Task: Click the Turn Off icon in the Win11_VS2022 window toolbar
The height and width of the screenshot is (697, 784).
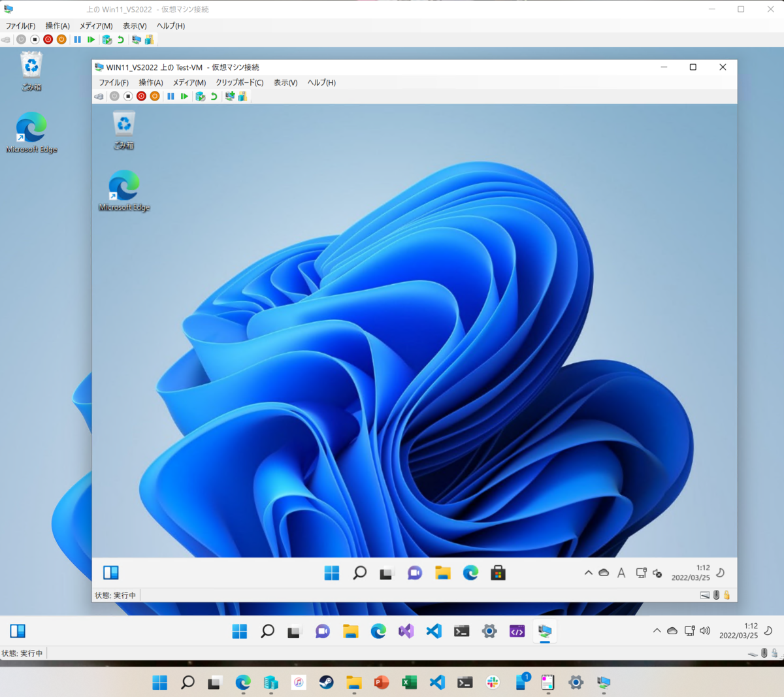Action: (35, 39)
